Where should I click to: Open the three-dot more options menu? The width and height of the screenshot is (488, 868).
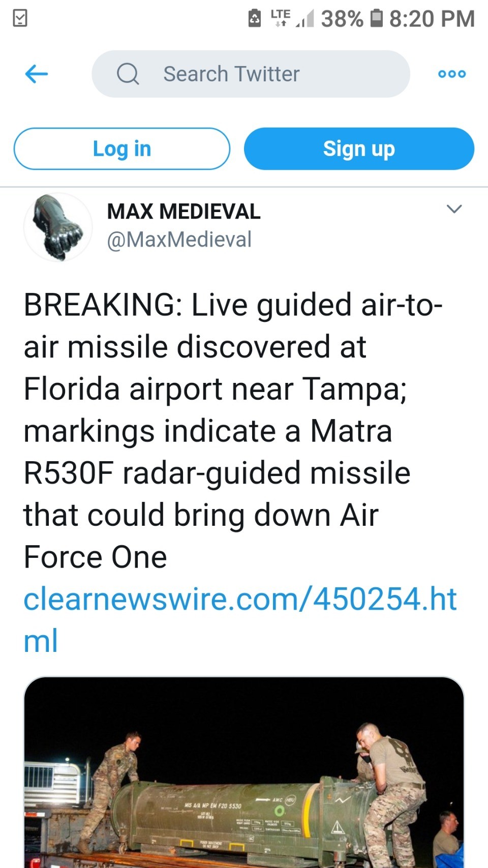[451, 74]
